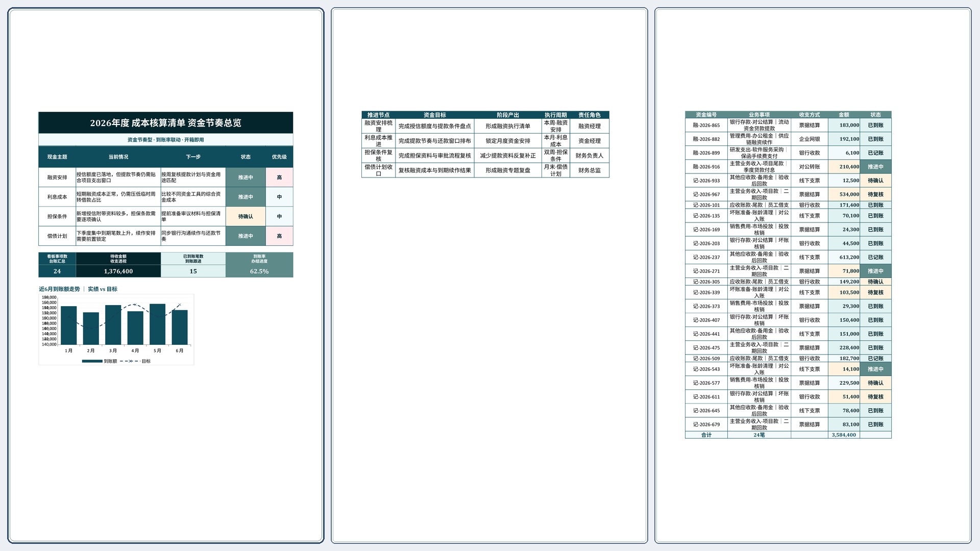
Task: Click the 到账率 value 62.5%
Action: [x=259, y=271]
